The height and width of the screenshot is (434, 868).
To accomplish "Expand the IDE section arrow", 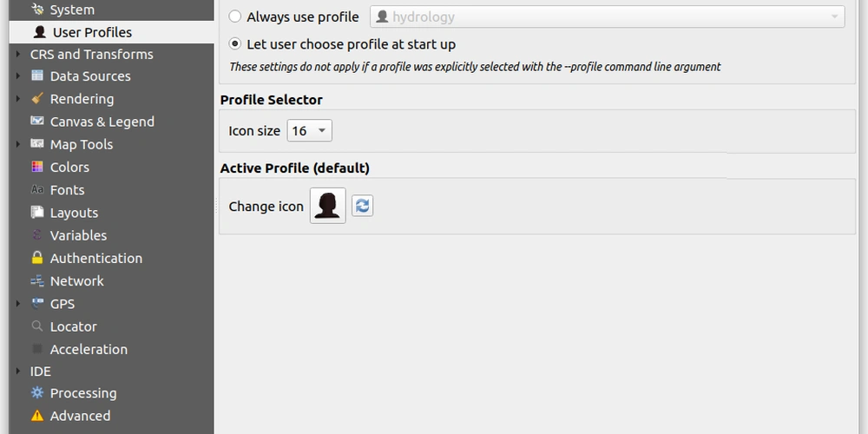I will 18,371.
